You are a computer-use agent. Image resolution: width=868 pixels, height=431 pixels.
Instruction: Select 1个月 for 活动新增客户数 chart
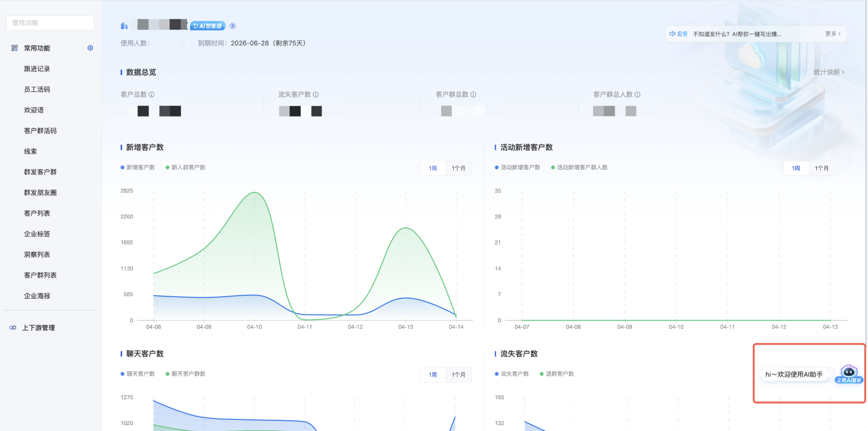(x=822, y=168)
